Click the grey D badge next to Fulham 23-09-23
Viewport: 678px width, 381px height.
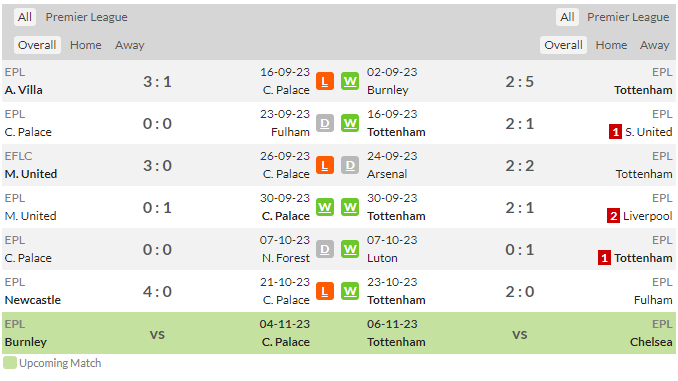pos(325,123)
